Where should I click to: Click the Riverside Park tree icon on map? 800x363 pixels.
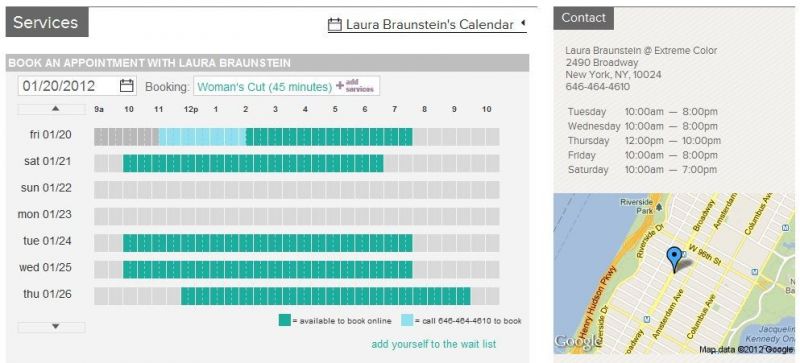[660, 208]
